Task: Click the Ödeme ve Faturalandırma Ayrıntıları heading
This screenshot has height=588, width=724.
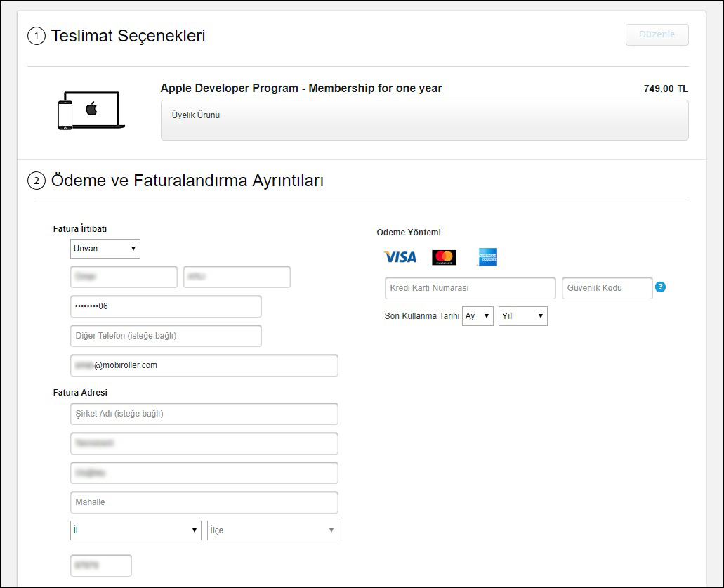Action: (187, 181)
